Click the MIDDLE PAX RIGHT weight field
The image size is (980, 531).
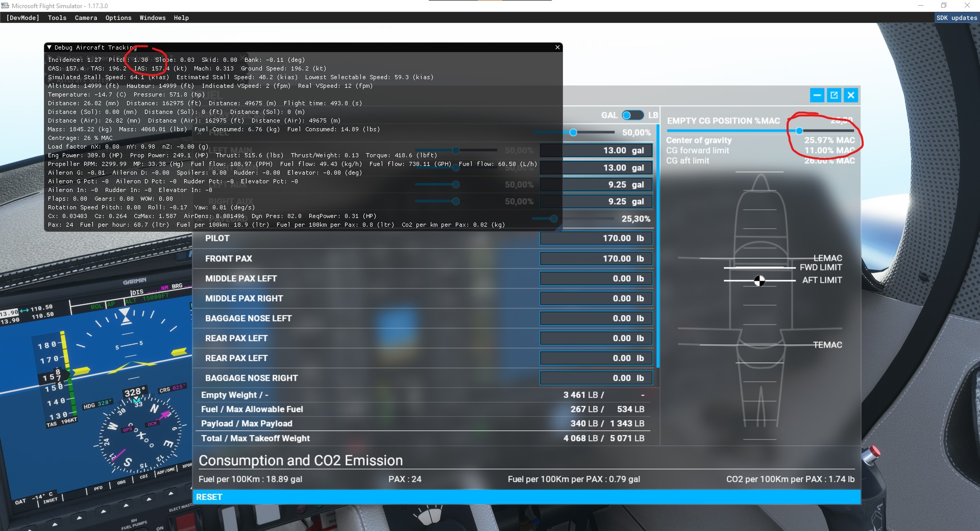596,299
